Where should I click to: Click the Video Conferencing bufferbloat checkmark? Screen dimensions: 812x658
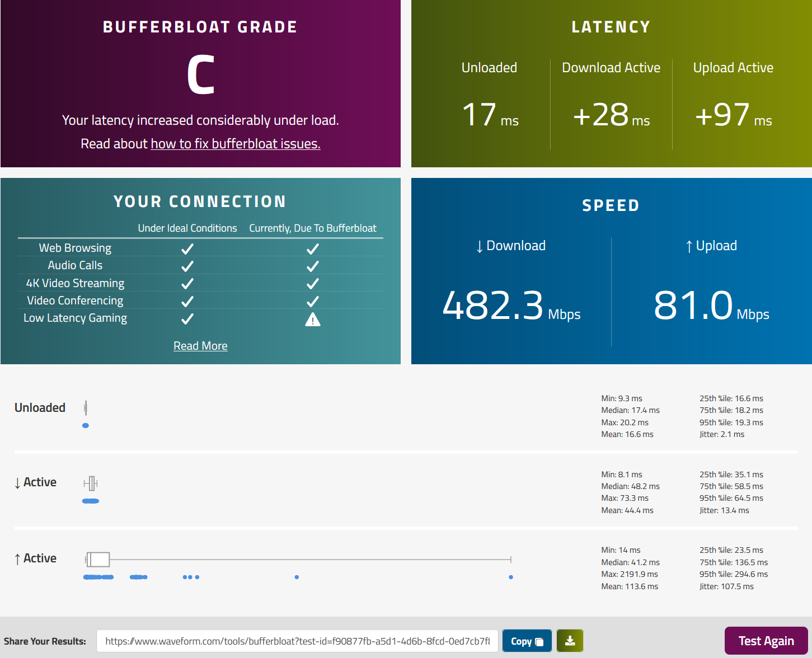[313, 300]
